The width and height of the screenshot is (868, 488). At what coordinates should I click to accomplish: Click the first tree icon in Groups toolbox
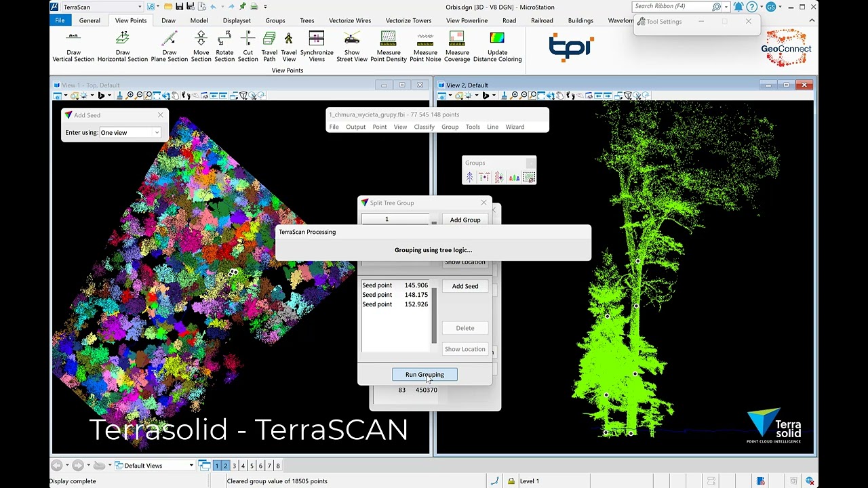469,178
